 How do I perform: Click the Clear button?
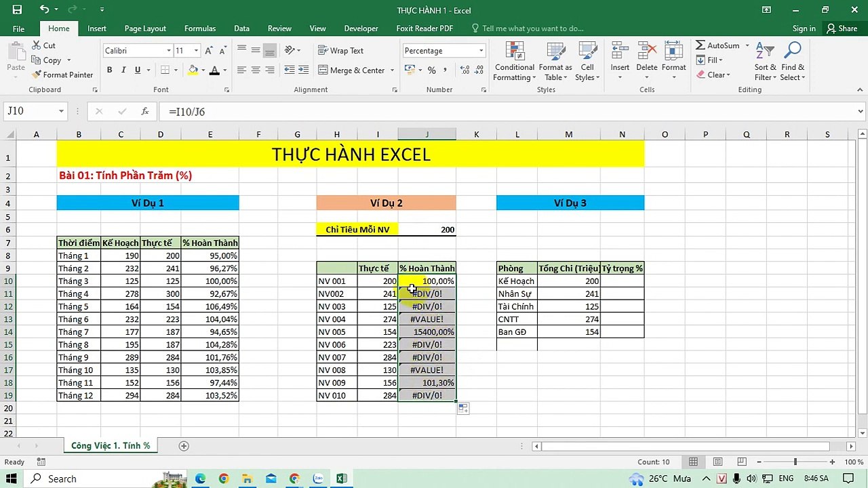(x=712, y=75)
